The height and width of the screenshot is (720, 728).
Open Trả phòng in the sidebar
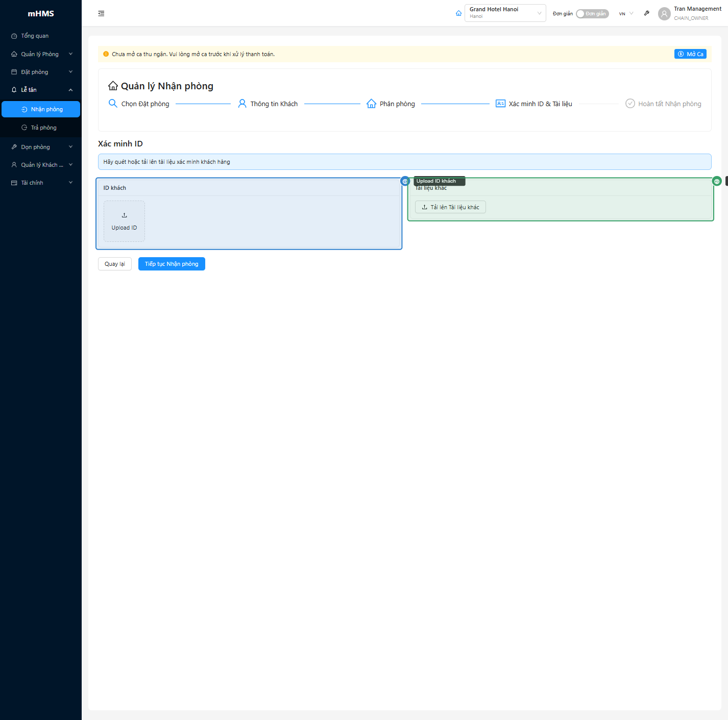[43, 128]
